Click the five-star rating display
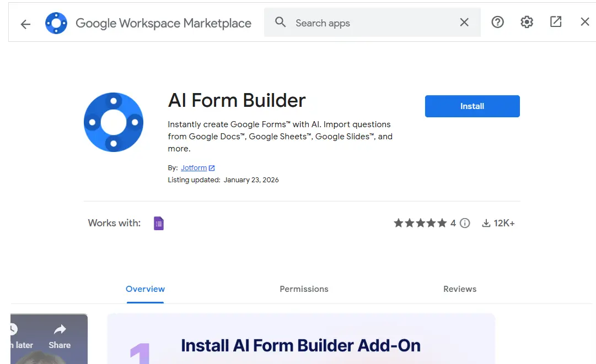 pyautogui.click(x=420, y=223)
